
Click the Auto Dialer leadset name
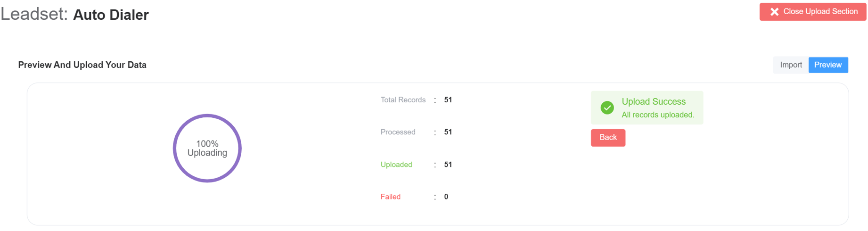click(x=111, y=15)
